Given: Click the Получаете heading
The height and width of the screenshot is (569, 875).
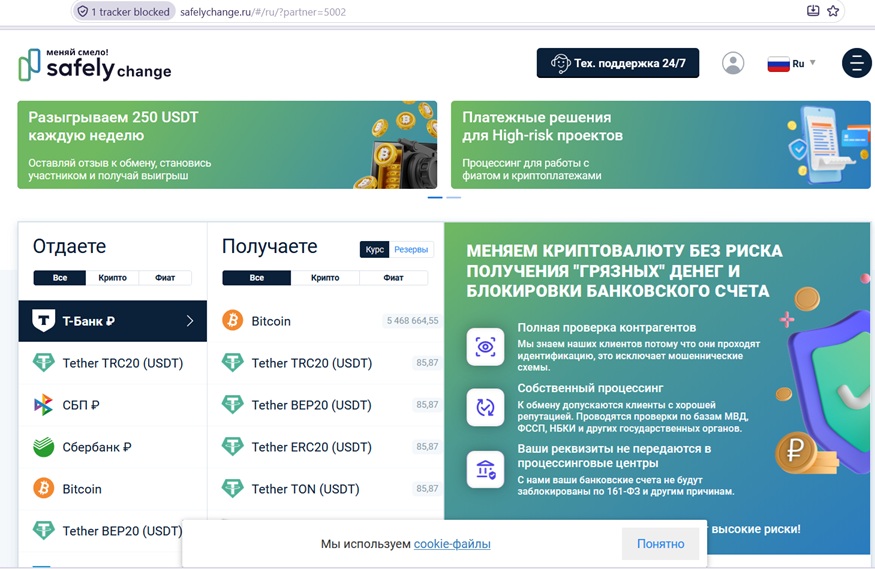Looking at the screenshot, I should (270, 246).
